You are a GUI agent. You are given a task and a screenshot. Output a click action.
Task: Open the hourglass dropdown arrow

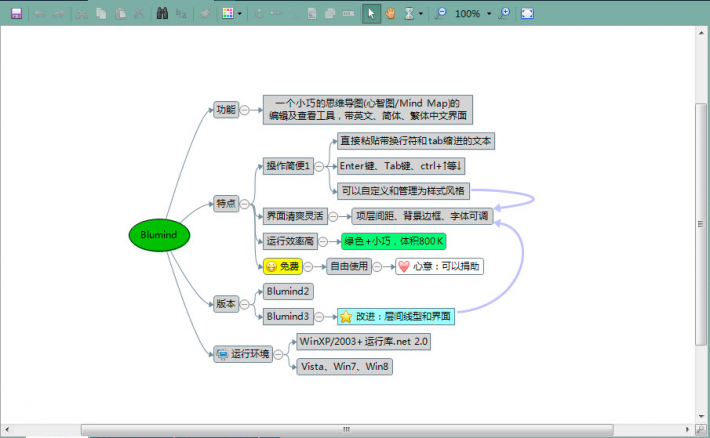(x=421, y=14)
